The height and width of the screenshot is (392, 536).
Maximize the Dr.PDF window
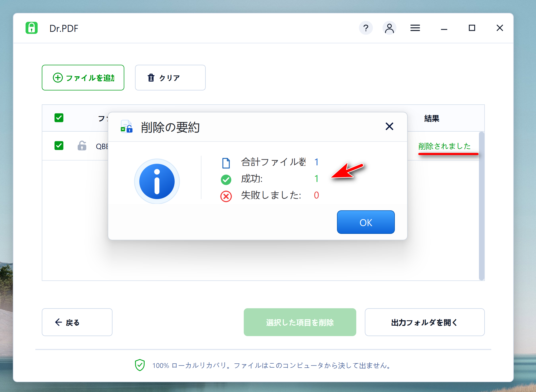472,28
